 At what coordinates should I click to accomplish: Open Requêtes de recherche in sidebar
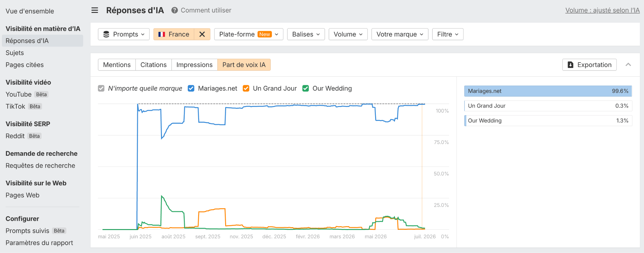tap(40, 166)
